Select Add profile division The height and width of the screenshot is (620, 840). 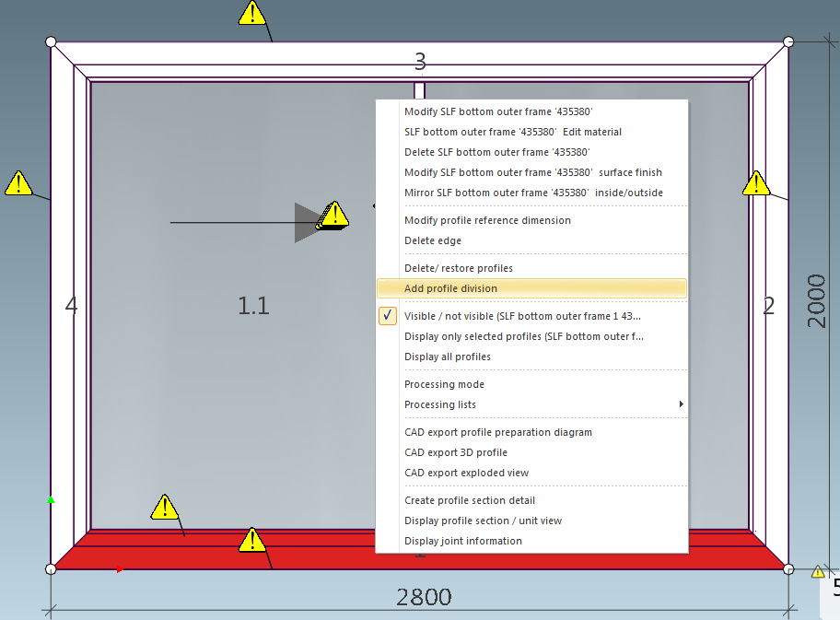coord(450,288)
